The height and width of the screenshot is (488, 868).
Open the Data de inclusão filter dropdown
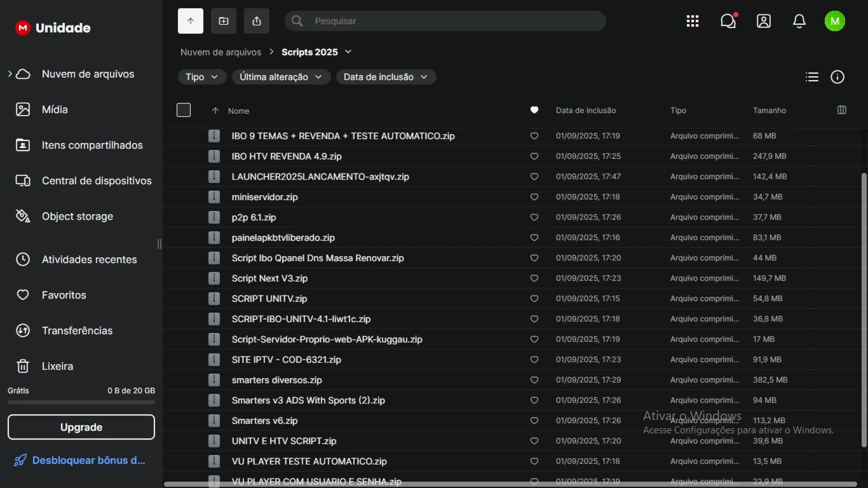tap(386, 77)
